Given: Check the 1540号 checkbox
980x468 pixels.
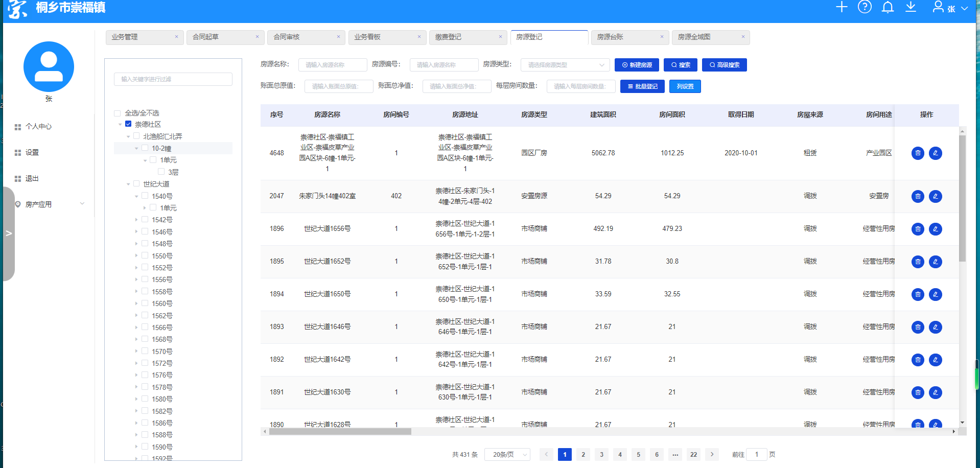Looking at the screenshot, I should (x=145, y=196).
